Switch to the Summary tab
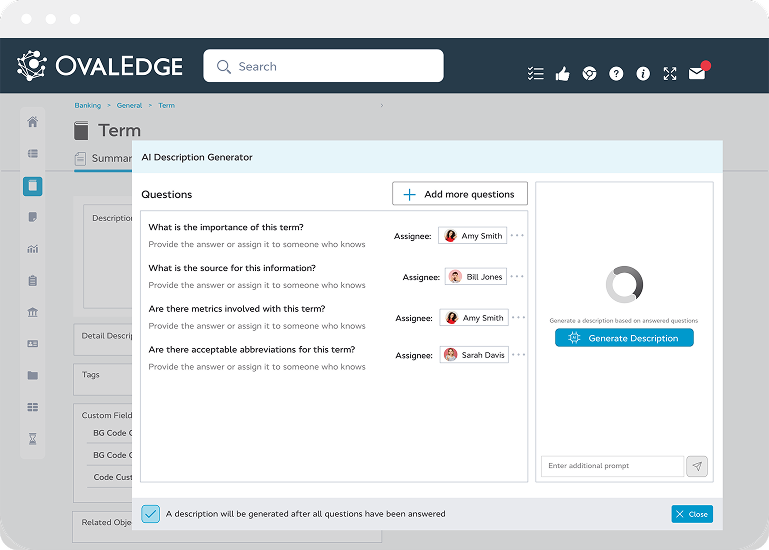 (x=104, y=158)
